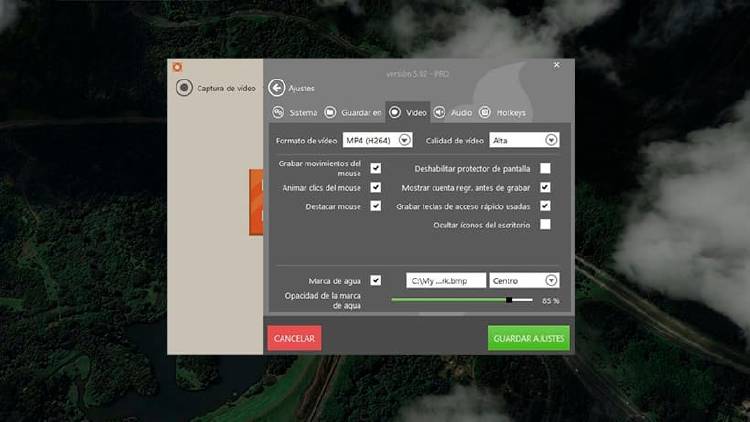Click the horizontal scrollbar under settings
The width and height of the screenshot is (750, 422).
[441, 314]
